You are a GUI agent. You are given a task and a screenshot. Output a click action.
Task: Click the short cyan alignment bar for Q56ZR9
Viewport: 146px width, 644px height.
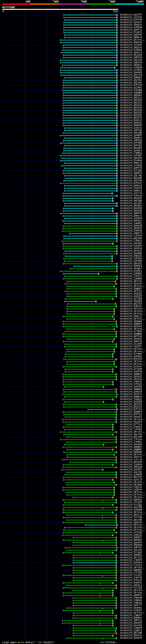pyautogui.click(x=81, y=302)
